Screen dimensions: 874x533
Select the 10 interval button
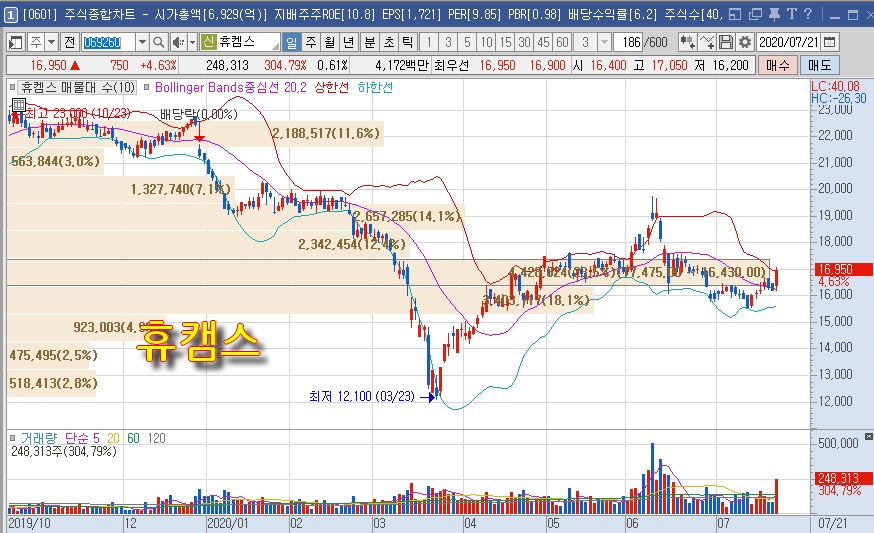pyautogui.click(x=486, y=42)
